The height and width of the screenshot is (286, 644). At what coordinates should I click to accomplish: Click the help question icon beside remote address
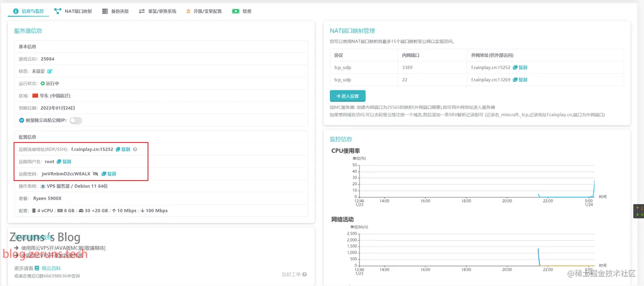click(135, 149)
